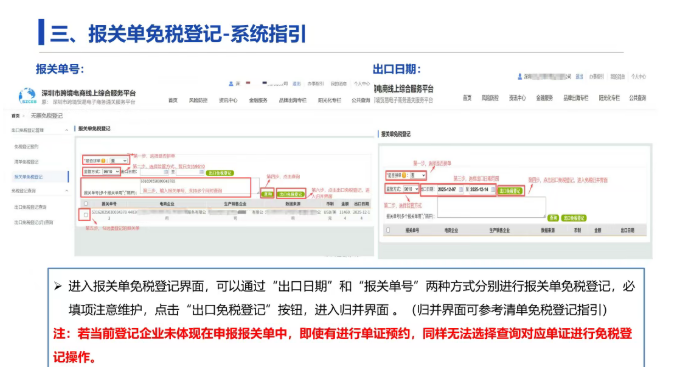The width and height of the screenshot is (690, 384).
Task: Open the calendar icon beside 2025-12-14 date
Action: click(493, 190)
